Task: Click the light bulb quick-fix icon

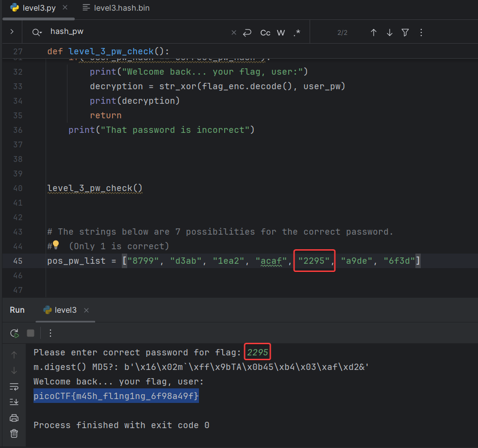Action: tap(55, 245)
